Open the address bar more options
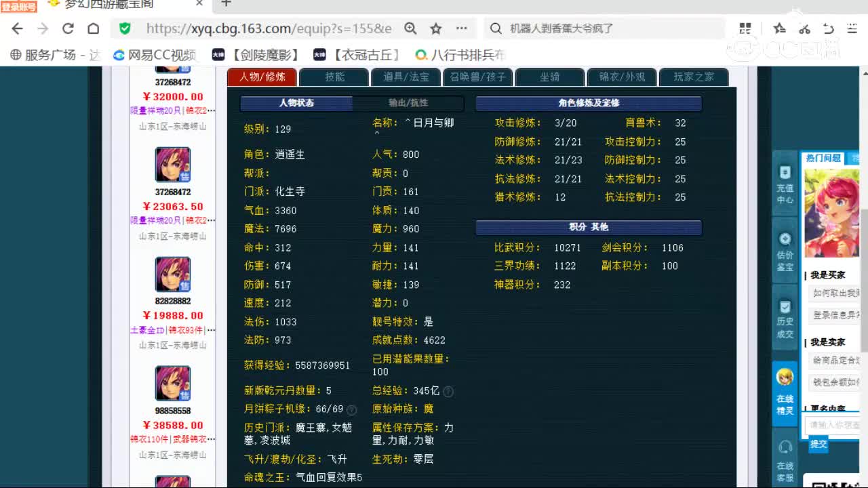Viewport: 868px width, 488px height. point(462,28)
